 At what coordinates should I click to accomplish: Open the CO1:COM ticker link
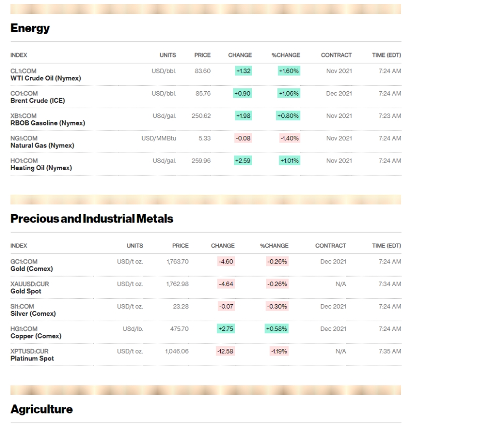[24, 94]
